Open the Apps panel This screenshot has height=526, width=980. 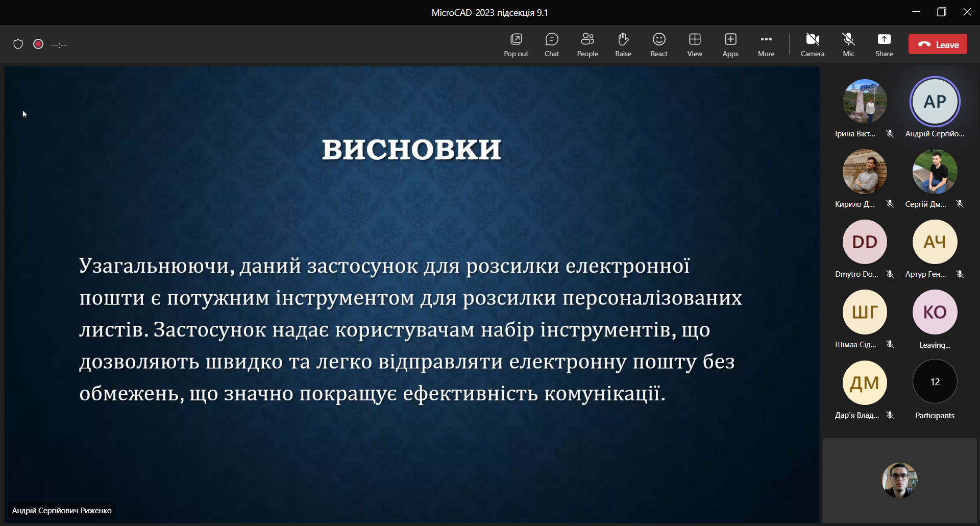730,44
